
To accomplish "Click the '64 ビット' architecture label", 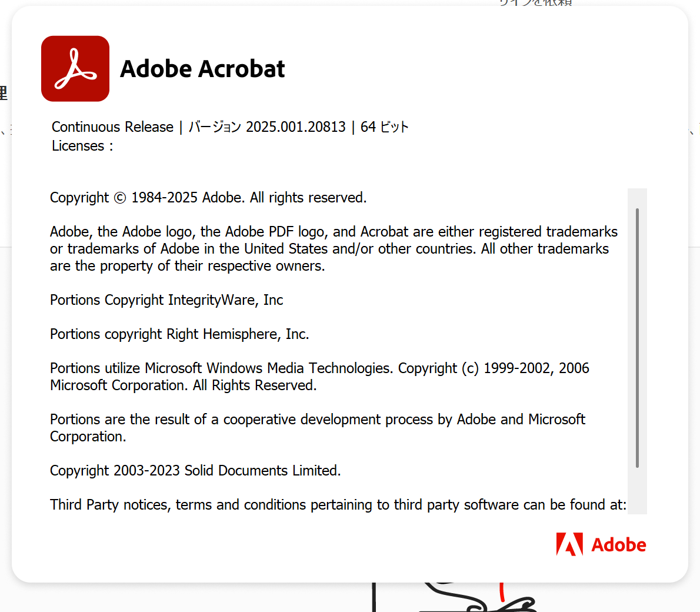I will click(384, 127).
